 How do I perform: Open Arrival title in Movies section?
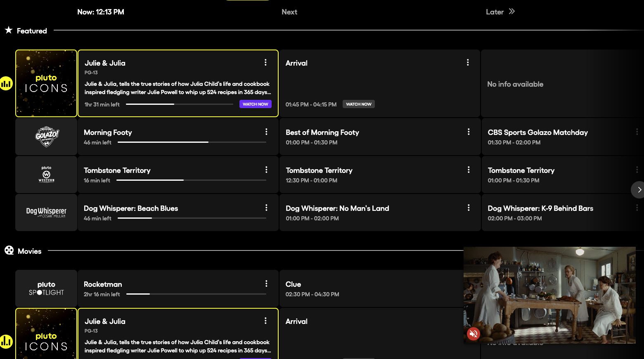(296, 321)
